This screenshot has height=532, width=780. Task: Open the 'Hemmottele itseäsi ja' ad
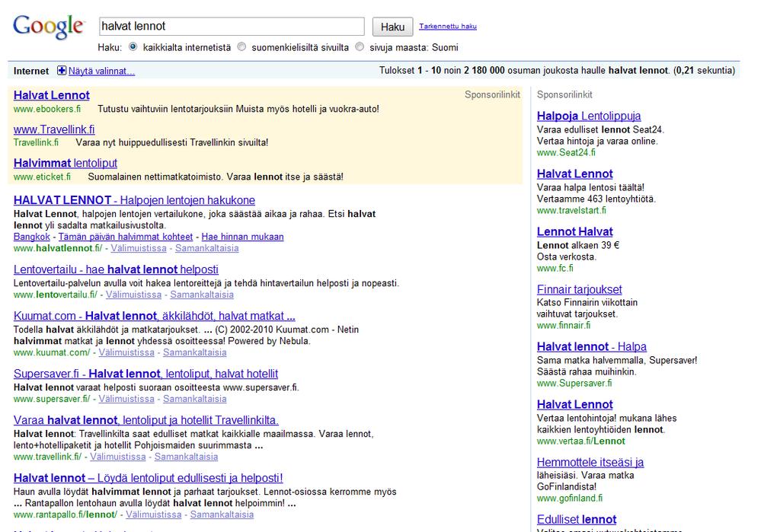tap(590, 462)
